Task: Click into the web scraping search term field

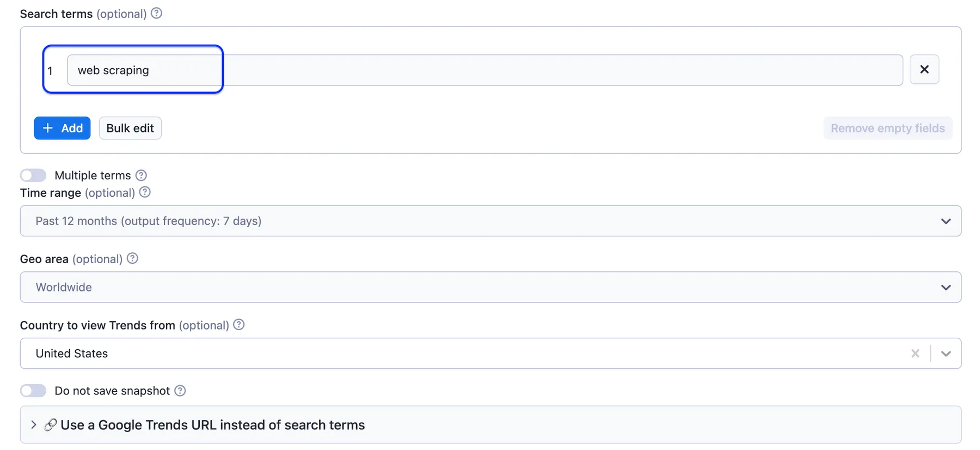Action: point(485,70)
